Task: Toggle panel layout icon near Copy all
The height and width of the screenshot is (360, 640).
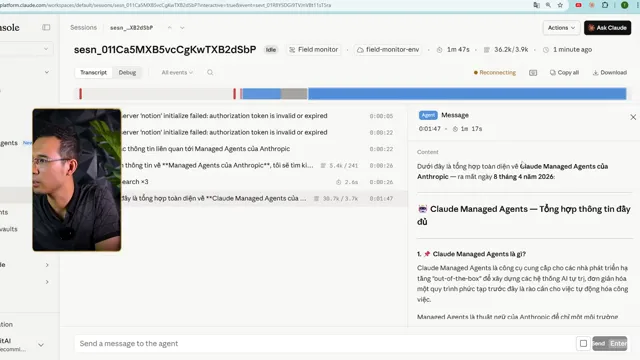Action: [x=533, y=73]
